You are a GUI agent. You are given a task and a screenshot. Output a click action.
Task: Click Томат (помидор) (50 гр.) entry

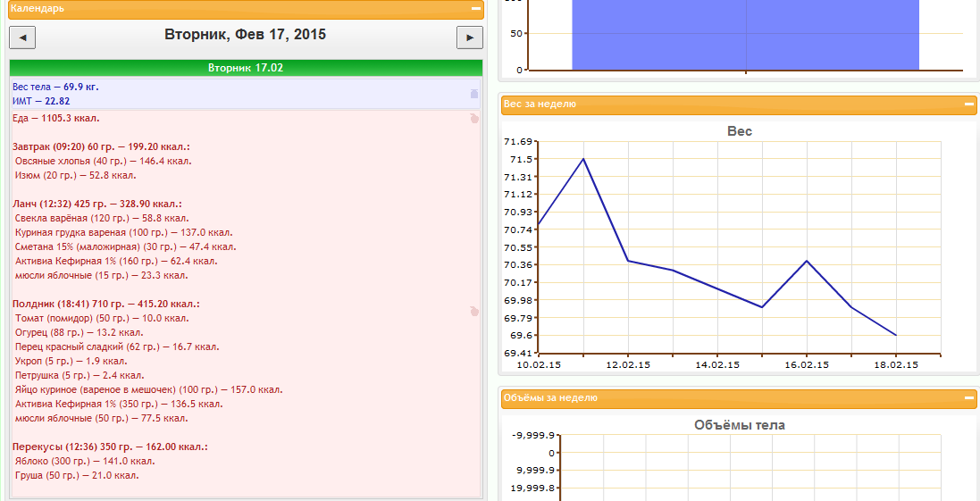101,319
